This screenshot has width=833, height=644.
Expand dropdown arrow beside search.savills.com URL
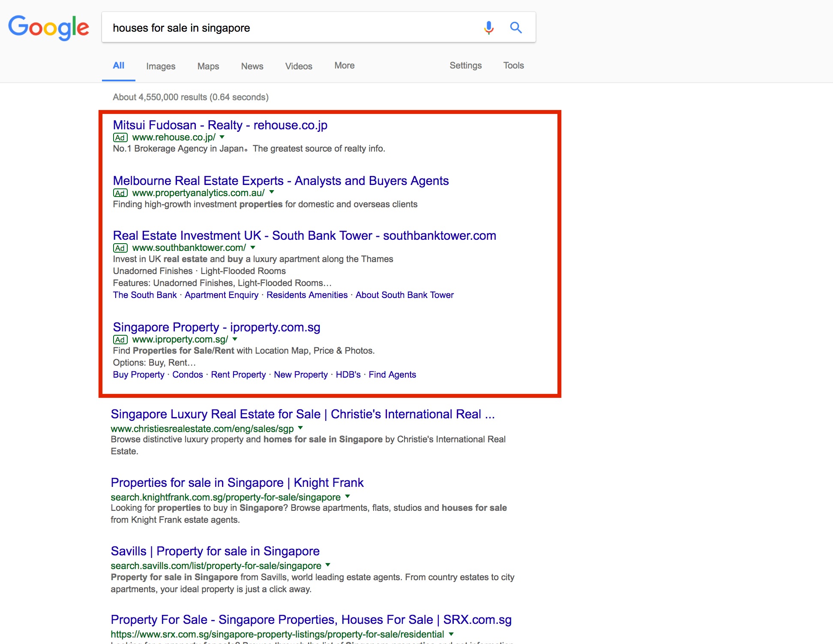coord(328,565)
